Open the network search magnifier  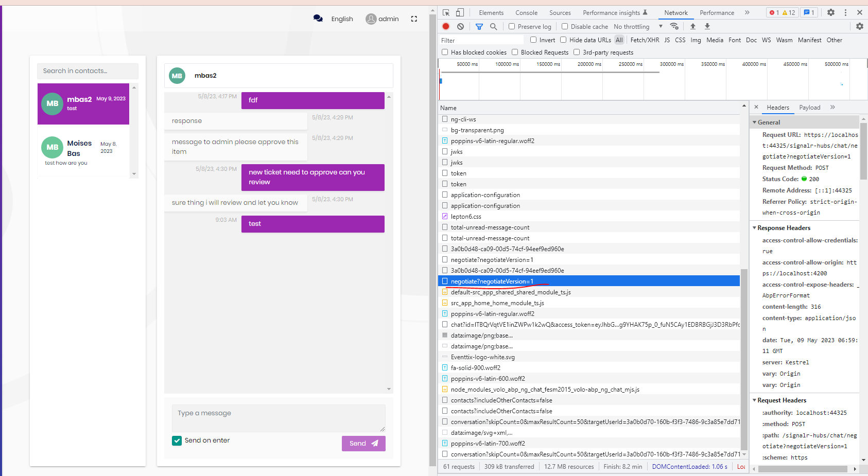point(494,26)
